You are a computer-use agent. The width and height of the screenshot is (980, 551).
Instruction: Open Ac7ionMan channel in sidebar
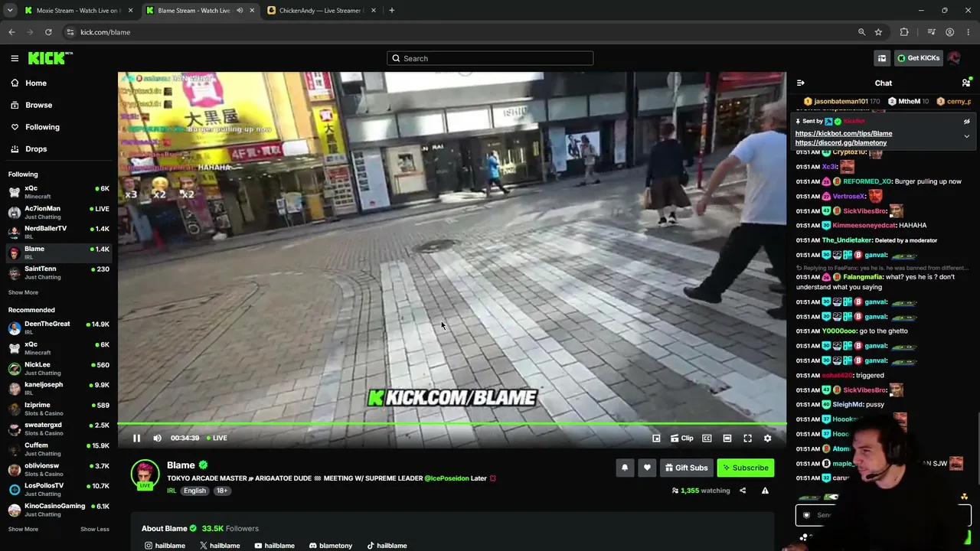point(59,211)
